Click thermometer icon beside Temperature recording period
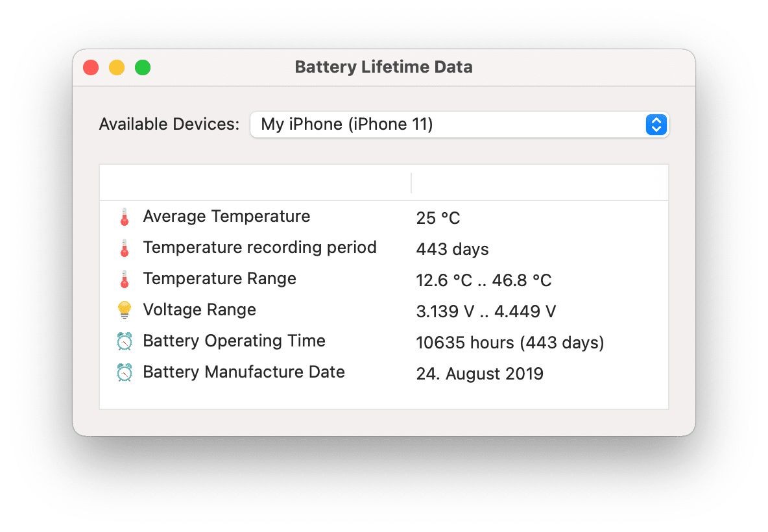This screenshot has height=532, width=768. (125, 248)
